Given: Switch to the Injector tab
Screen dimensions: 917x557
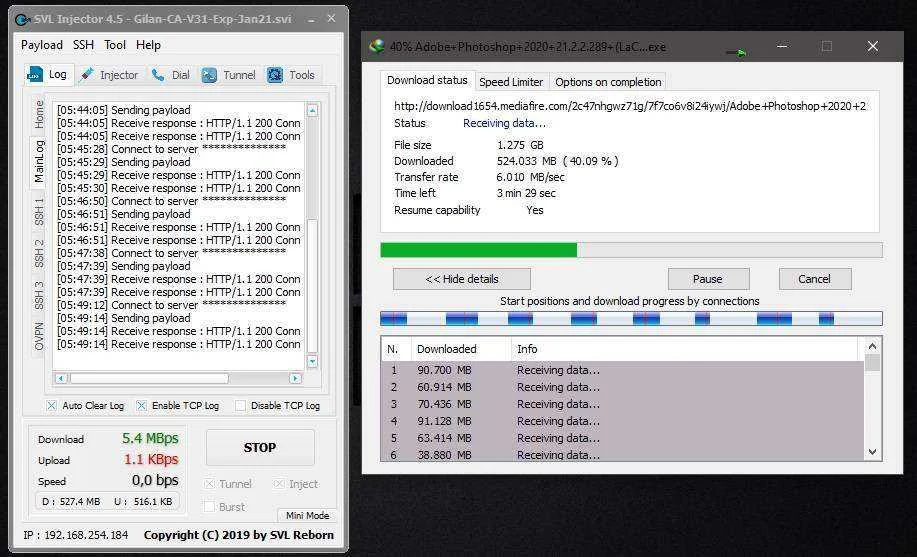Looking at the screenshot, I should (x=111, y=75).
